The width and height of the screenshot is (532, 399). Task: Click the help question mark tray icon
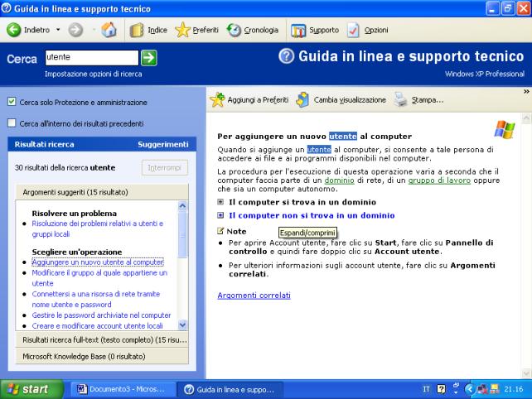441,389
